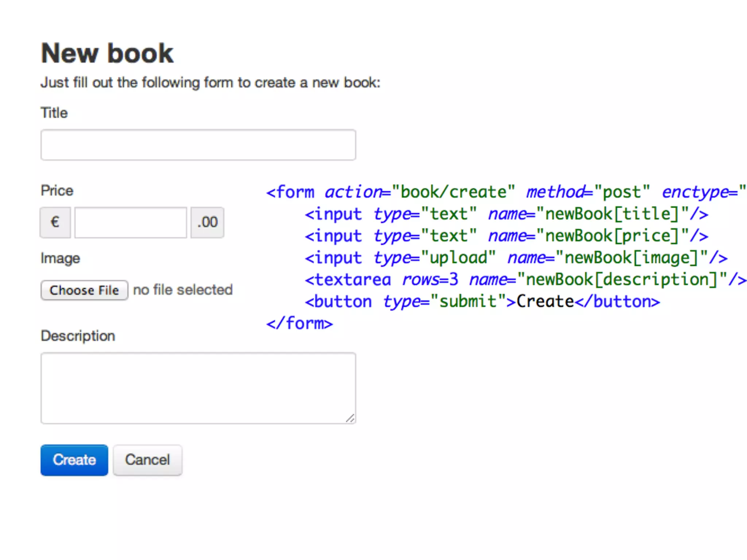Click the Description field label
The image size is (747, 560).
click(x=78, y=336)
